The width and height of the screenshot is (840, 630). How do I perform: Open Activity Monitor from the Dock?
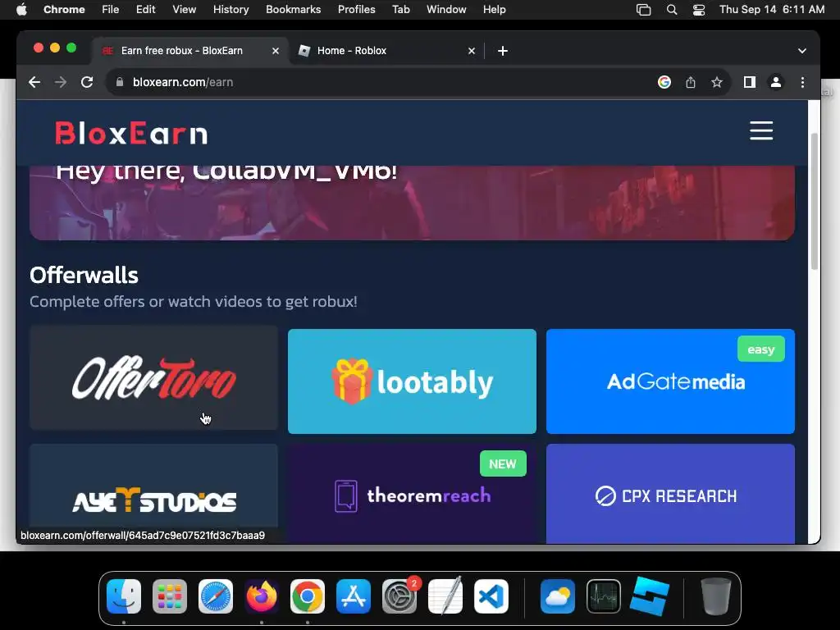(604, 596)
